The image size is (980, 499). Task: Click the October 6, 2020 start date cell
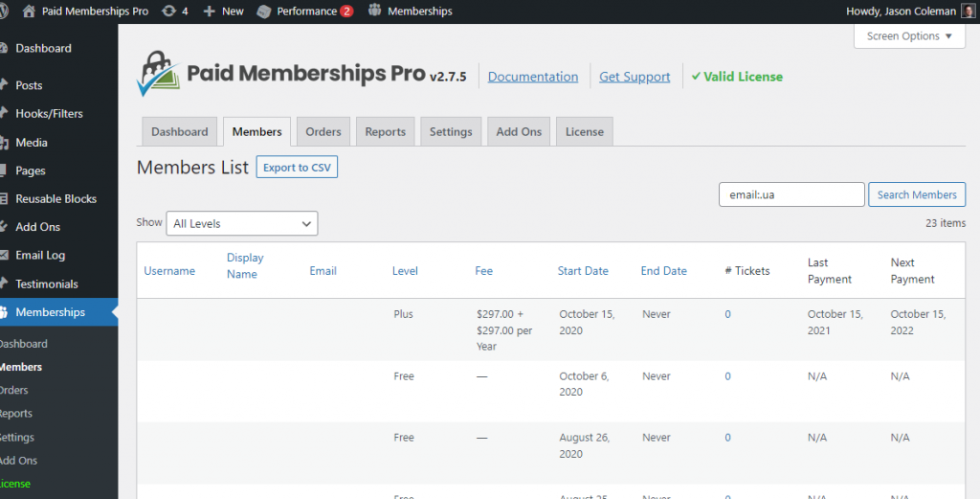tap(584, 384)
